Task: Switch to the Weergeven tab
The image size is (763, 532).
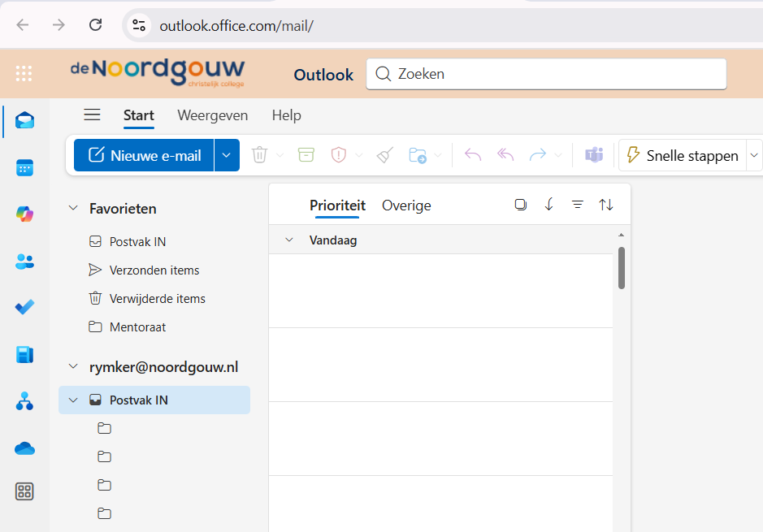Action: tap(212, 115)
